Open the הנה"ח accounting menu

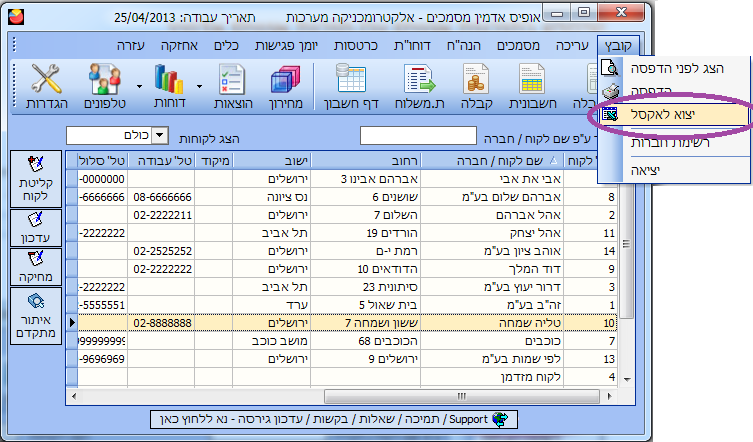pos(463,46)
